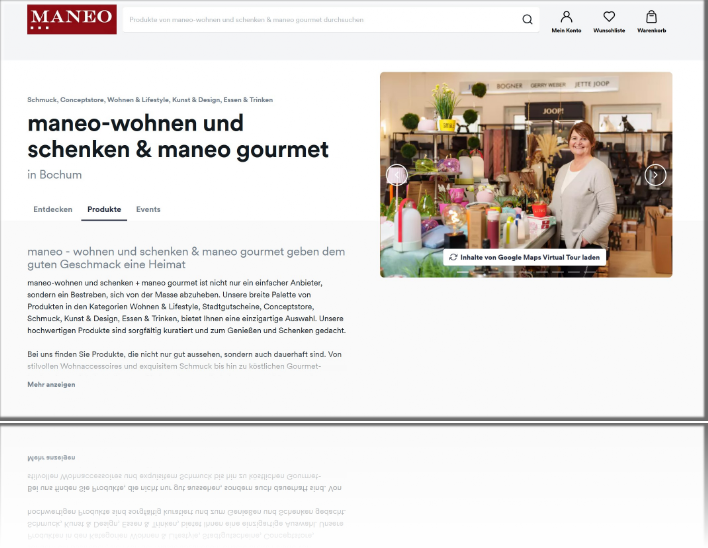708x548 pixels.
Task: Go to the Events tab
Action: click(x=148, y=209)
